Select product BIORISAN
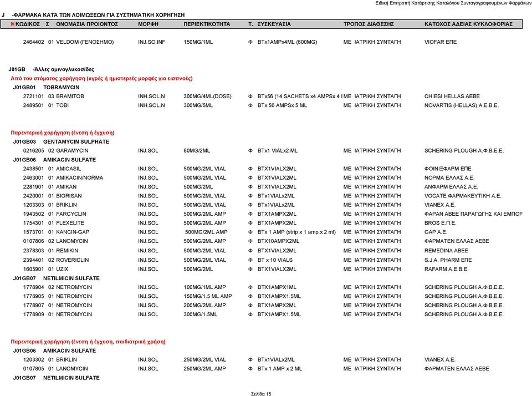The height and width of the screenshot is (396, 532). 69,196
